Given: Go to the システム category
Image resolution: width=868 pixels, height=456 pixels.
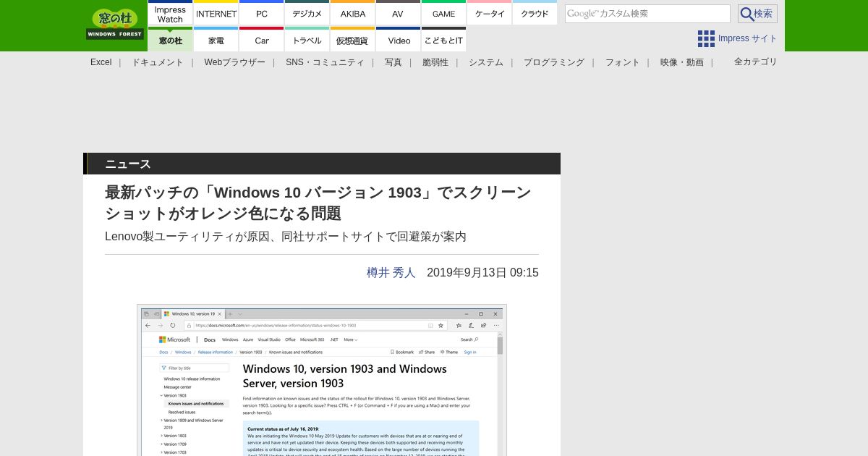Looking at the screenshot, I should [x=486, y=62].
